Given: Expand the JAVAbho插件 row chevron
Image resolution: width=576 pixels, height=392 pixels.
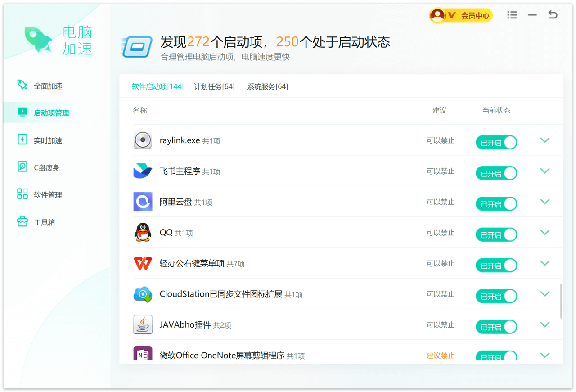Looking at the screenshot, I should tap(544, 324).
